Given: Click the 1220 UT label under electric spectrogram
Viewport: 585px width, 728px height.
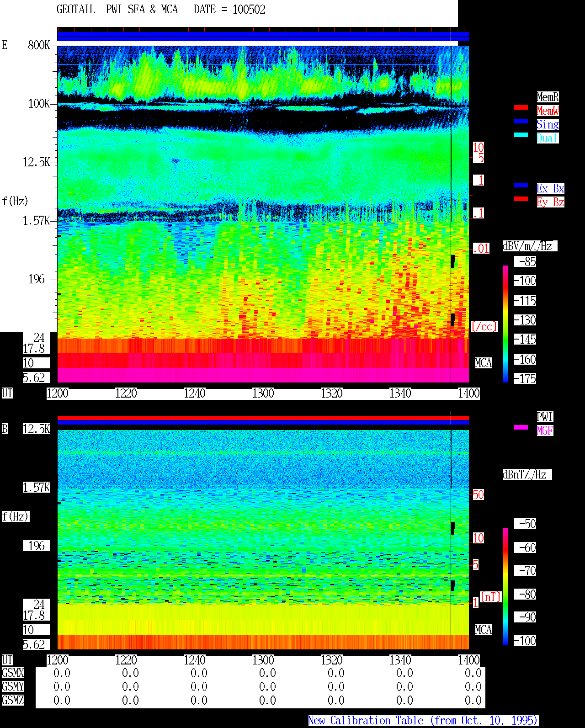Looking at the screenshot, I should coord(126,393).
